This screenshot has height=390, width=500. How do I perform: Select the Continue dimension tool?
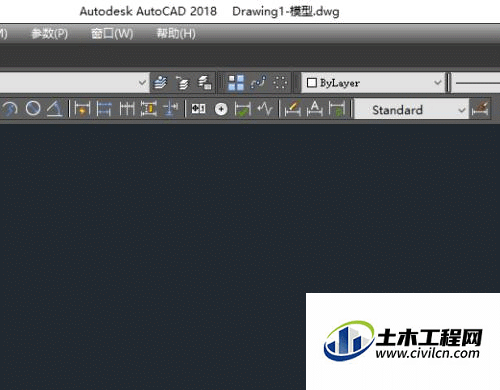click(x=127, y=109)
